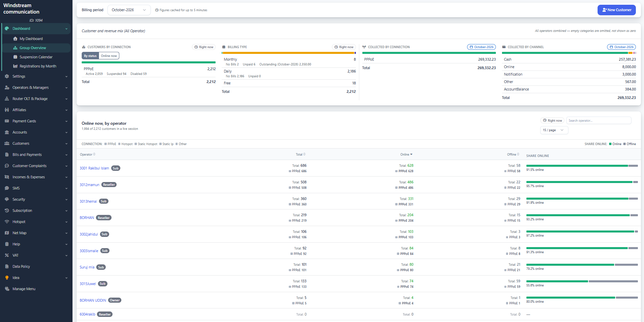This screenshot has height=322, width=644.
Task: Open the Security shield icon
Action: [7, 199]
